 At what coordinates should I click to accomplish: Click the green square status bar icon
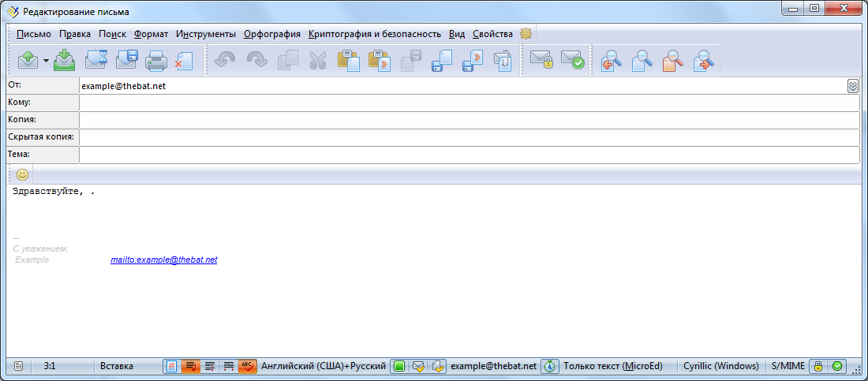400,366
